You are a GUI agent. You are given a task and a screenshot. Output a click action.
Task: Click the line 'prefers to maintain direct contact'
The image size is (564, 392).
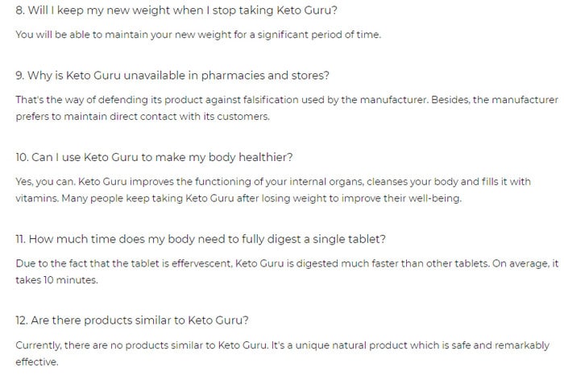pyautogui.click(x=143, y=117)
